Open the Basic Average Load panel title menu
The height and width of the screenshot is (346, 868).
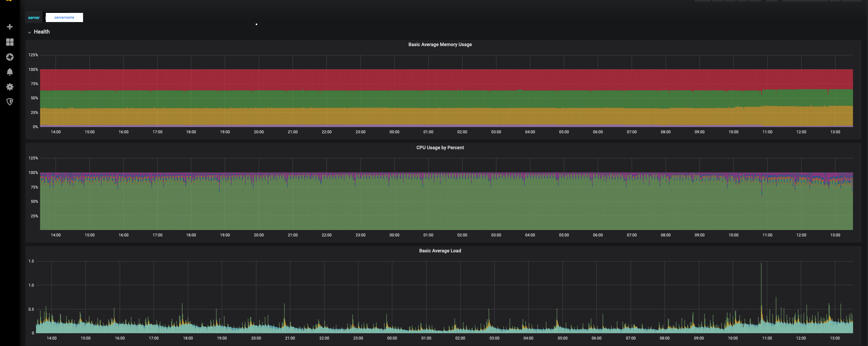pyautogui.click(x=440, y=251)
